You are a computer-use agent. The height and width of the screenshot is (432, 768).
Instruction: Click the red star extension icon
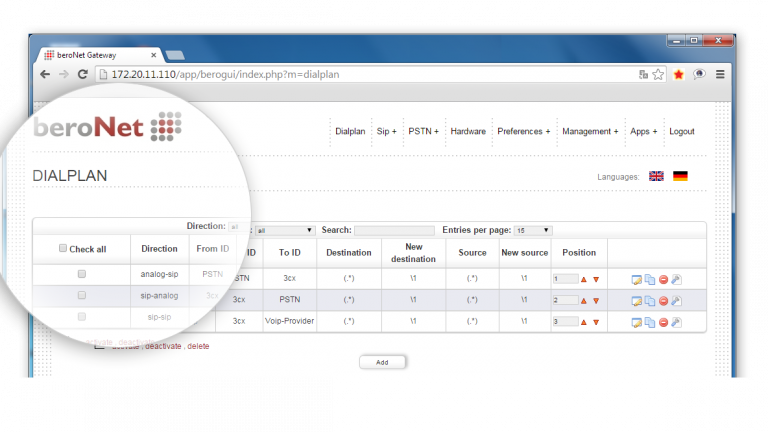pyautogui.click(x=679, y=74)
